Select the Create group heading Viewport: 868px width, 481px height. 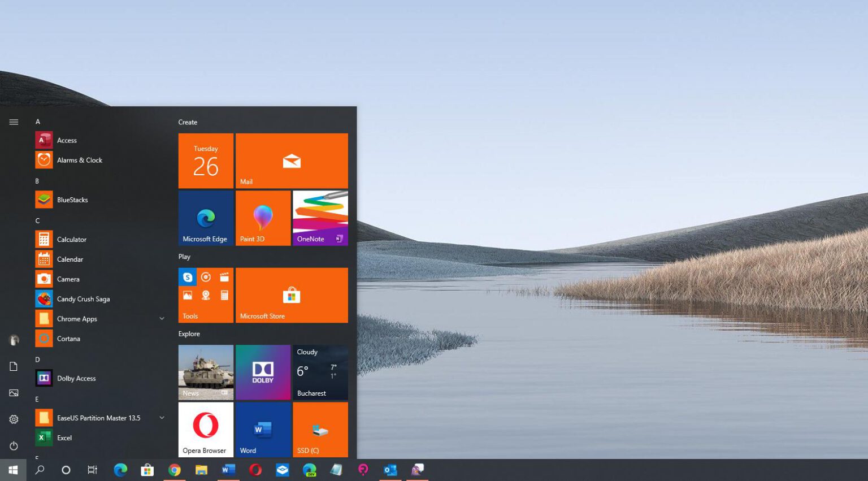point(188,122)
